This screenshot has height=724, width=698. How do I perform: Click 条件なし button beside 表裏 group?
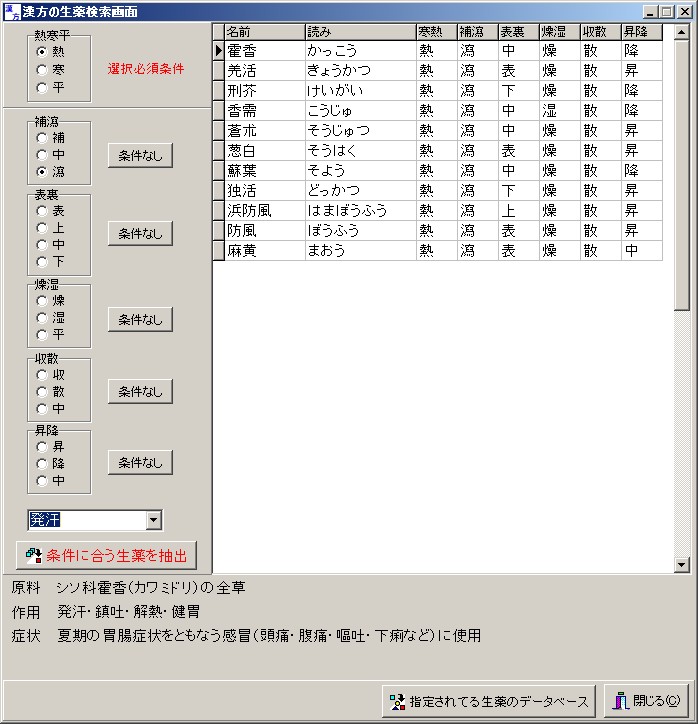(x=140, y=234)
